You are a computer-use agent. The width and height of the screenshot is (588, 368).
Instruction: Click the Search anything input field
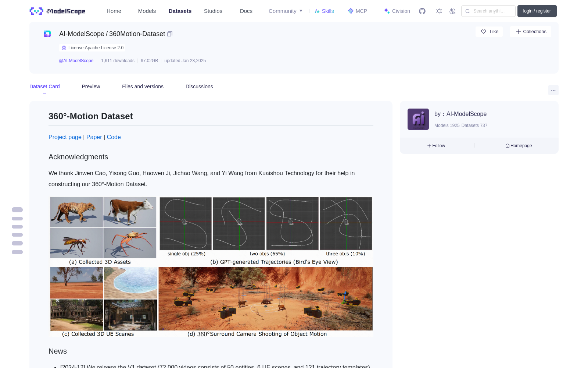click(x=488, y=11)
